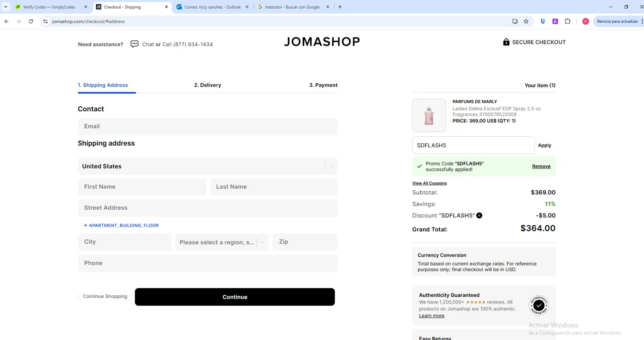Click Apply next to promo code
The width and height of the screenshot is (644, 340).
[x=544, y=145]
